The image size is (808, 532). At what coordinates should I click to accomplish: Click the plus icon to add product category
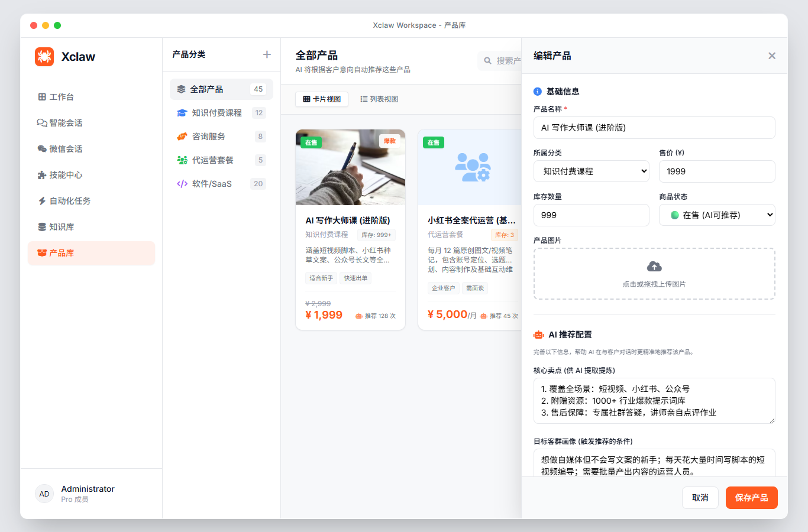(267, 54)
